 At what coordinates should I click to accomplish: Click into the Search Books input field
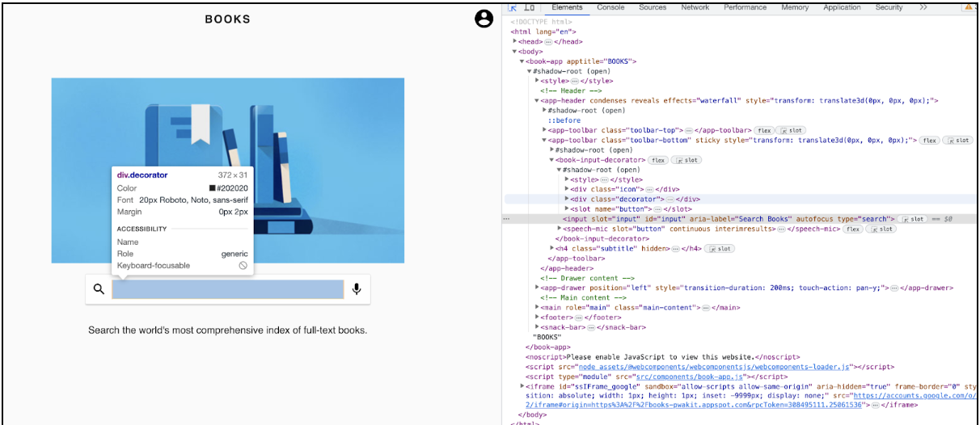point(227,289)
